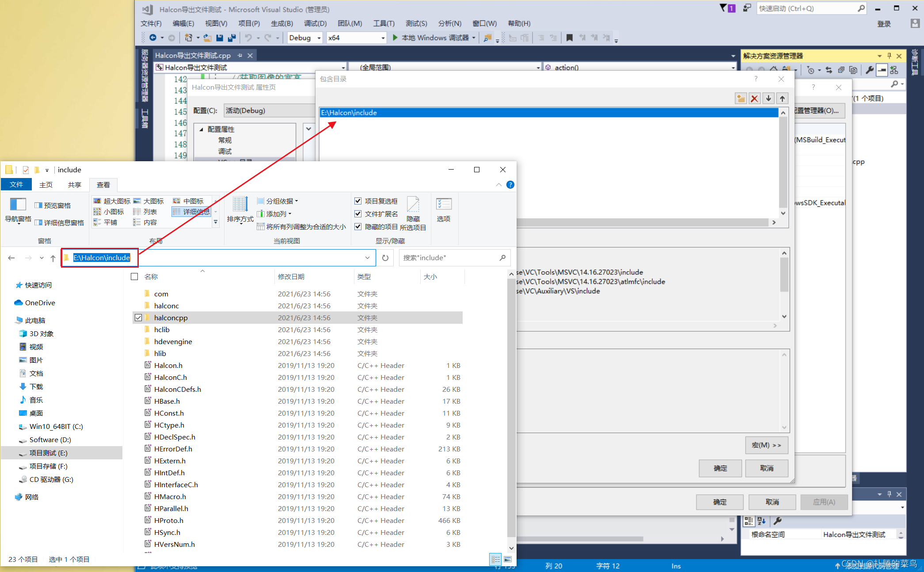Image resolution: width=924 pixels, height=572 pixels.
Task: Click search include box in Explorer
Action: (x=454, y=258)
